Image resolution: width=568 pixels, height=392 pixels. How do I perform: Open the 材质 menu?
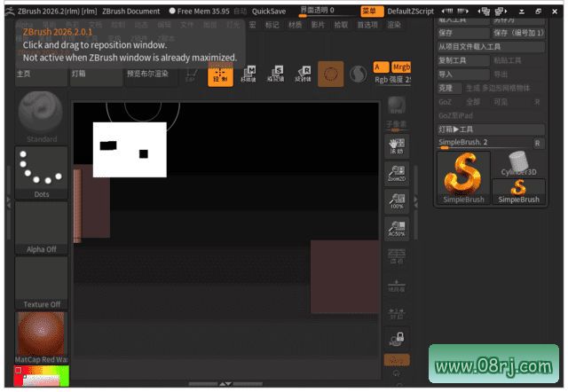click(295, 25)
